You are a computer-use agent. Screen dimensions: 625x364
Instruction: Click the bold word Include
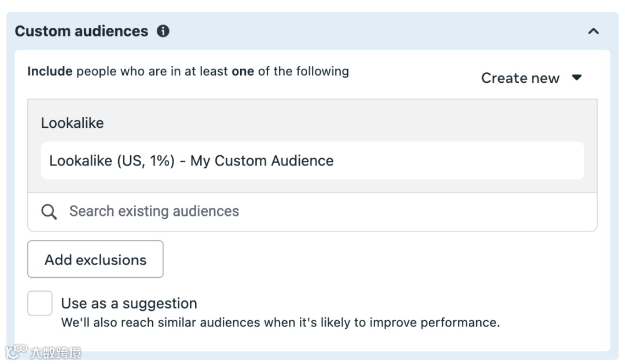tap(50, 72)
